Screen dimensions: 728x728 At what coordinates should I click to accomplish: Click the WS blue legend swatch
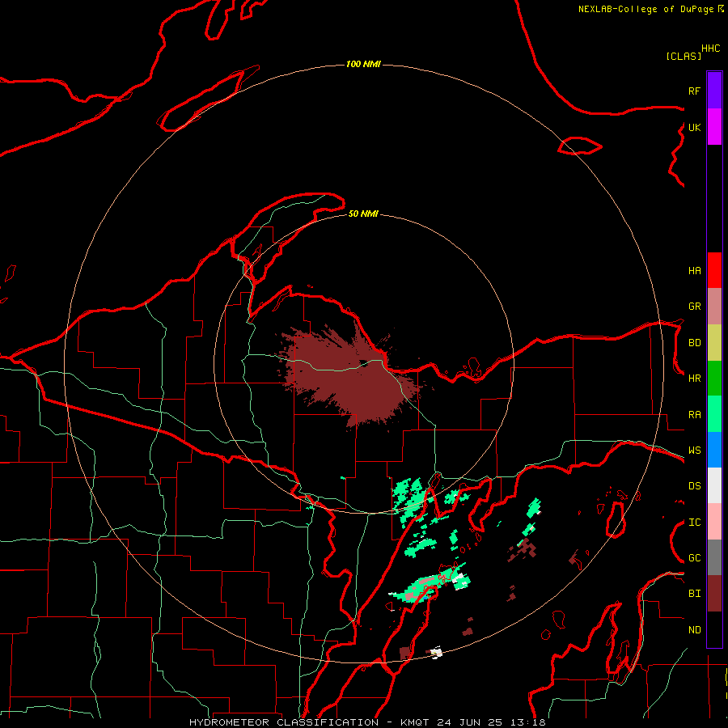[714, 450]
